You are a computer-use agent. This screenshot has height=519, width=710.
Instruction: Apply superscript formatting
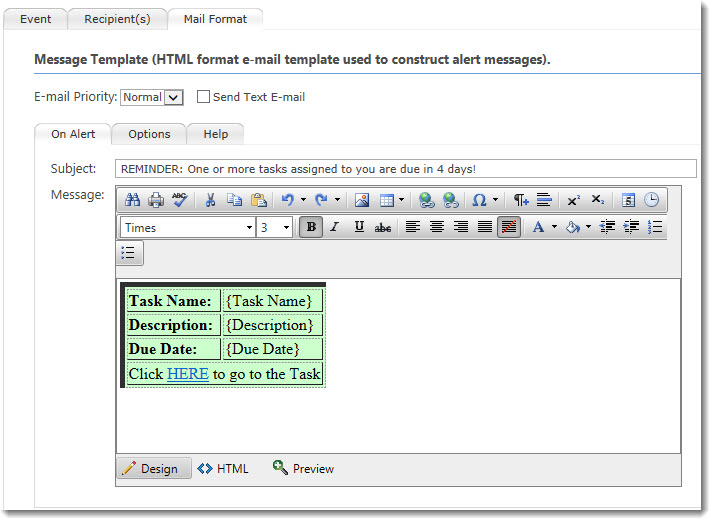coord(574,200)
